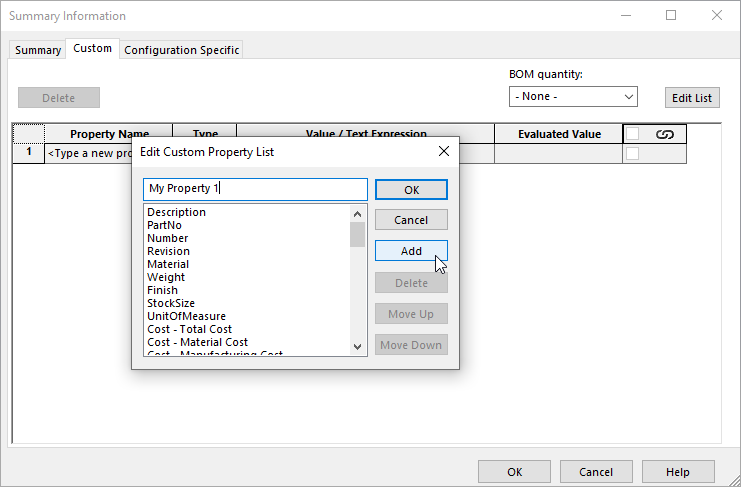Click OK in the Summary Information window
Screen dimensions: 741x487
coord(514,472)
